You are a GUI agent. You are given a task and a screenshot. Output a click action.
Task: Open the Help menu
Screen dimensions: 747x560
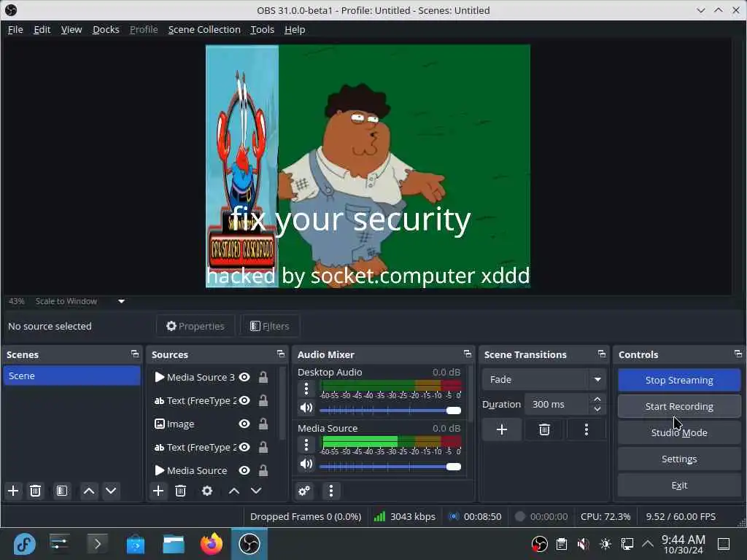click(x=295, y=29)
